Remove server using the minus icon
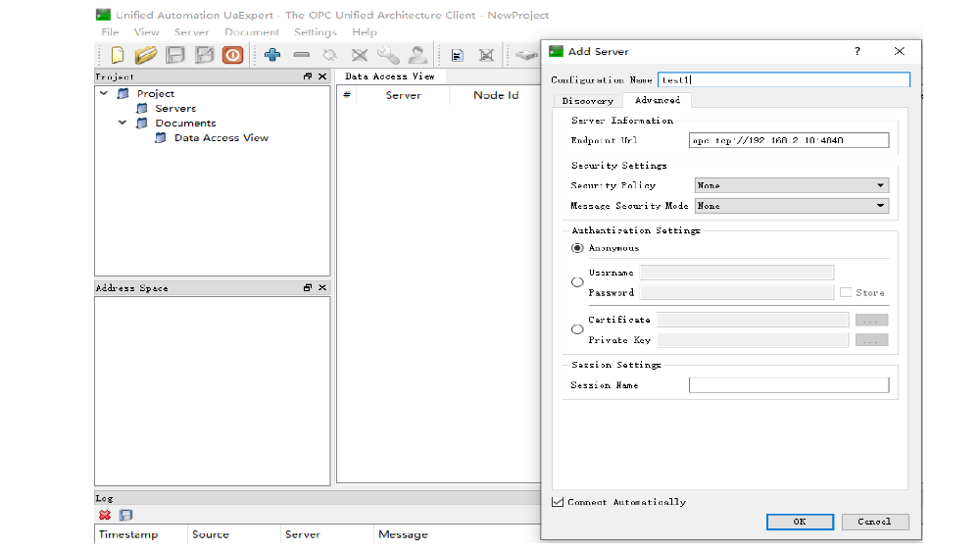The height and width of the screenshot is (551, 980). pyautogui.click(x=301, y=55)
